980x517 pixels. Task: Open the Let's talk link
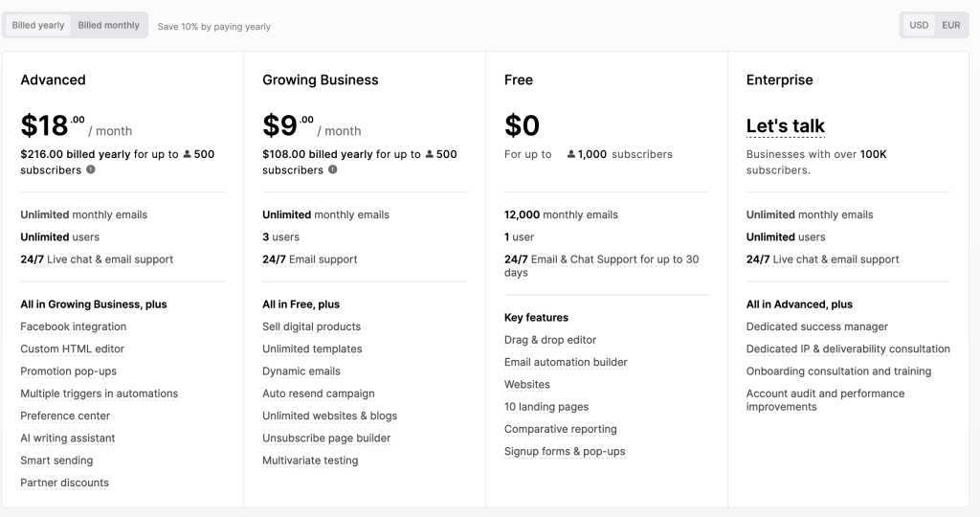[x=786, y=125]
